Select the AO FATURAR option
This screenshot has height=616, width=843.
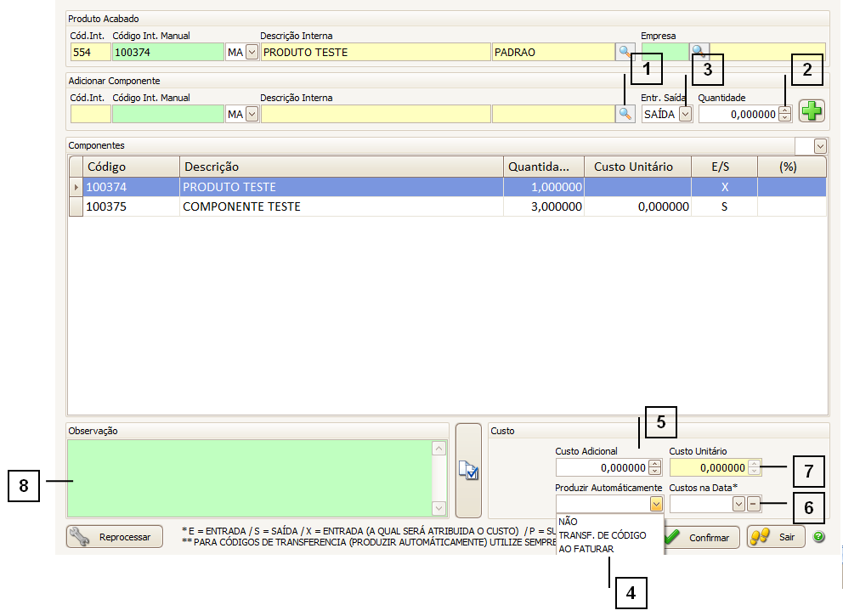(586, 549)
